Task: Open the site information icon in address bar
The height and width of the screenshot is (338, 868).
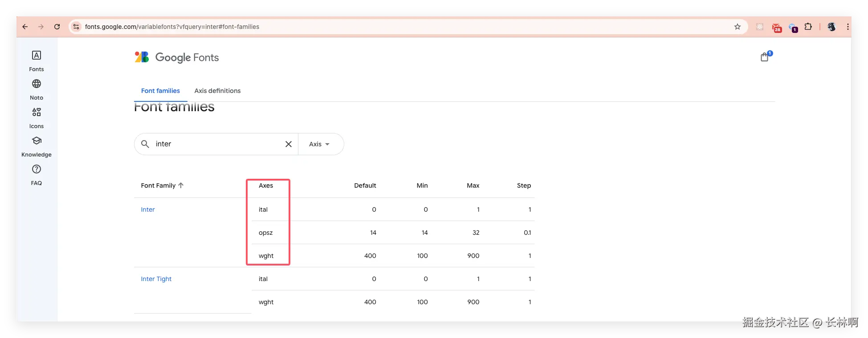Action: [x=76, y=27]
